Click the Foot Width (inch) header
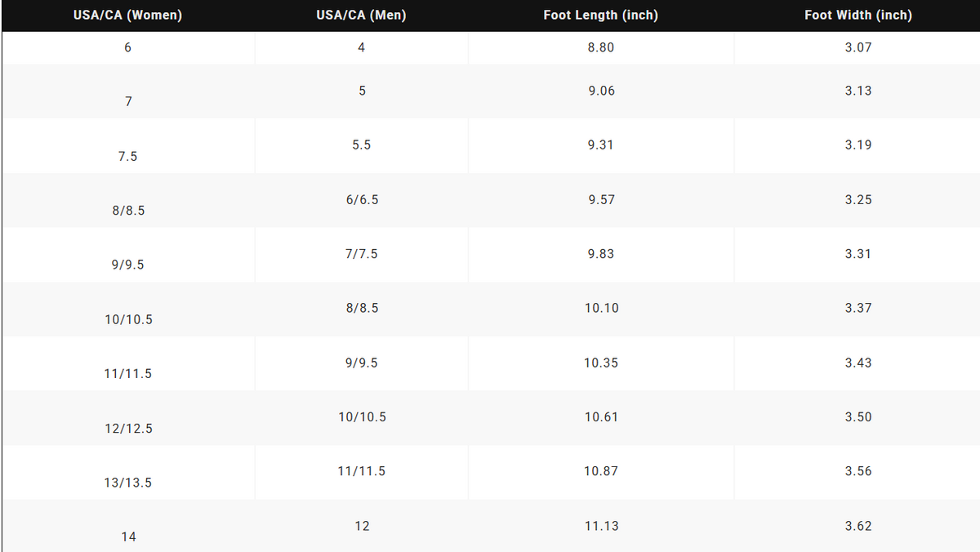Viewport: 980px width, 552px height. coord(858,16)
